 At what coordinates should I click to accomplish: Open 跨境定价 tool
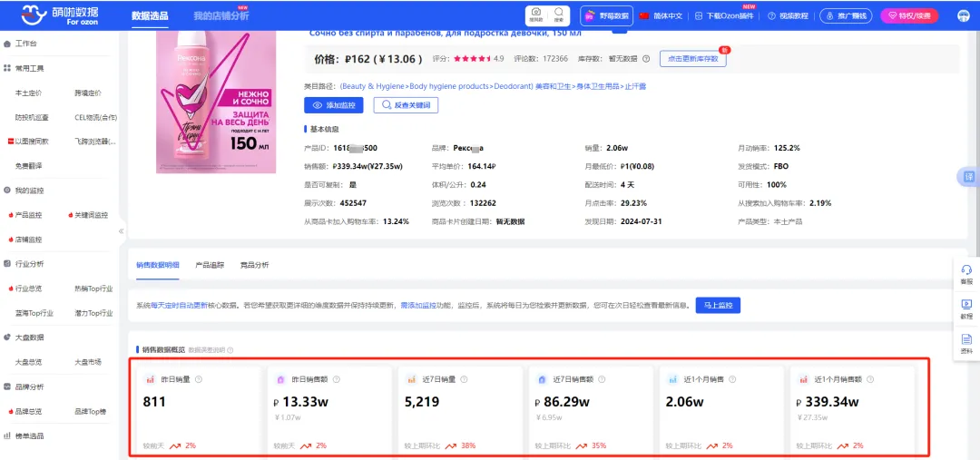point(88,93)
